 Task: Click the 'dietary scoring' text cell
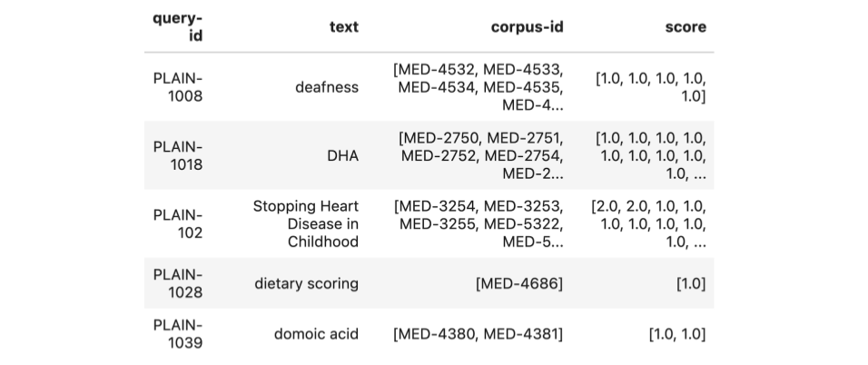tap(306, 283)
